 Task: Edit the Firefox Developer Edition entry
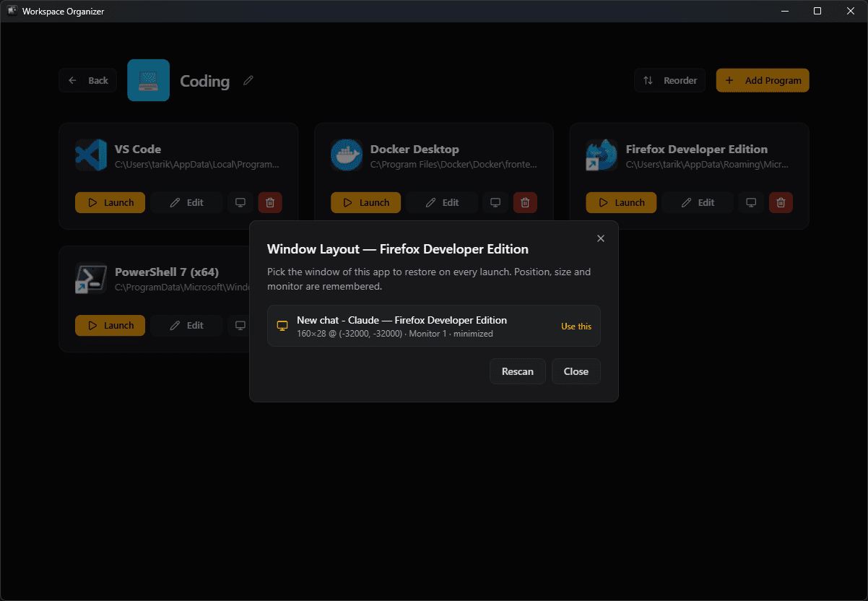(x=698, y=202)
